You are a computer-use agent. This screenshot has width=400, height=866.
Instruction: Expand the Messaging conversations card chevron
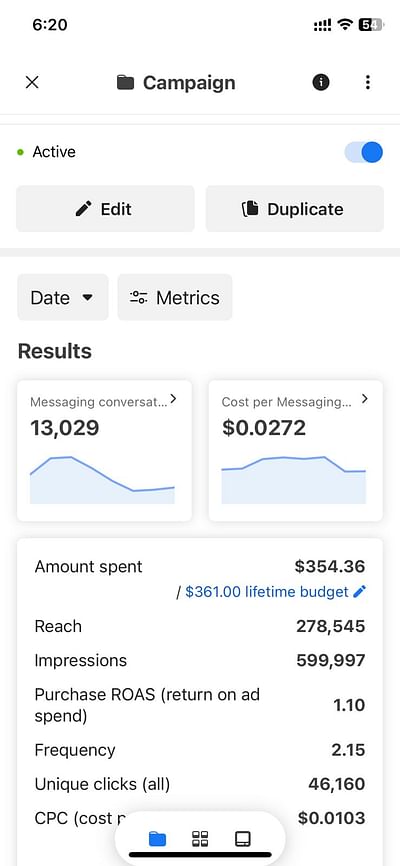pos(173,399)
